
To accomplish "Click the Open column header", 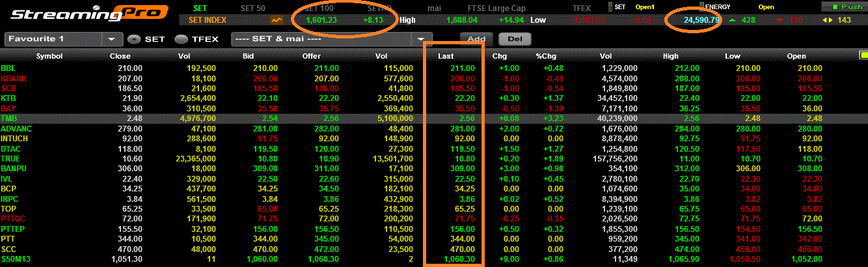I will click(796, 56).
